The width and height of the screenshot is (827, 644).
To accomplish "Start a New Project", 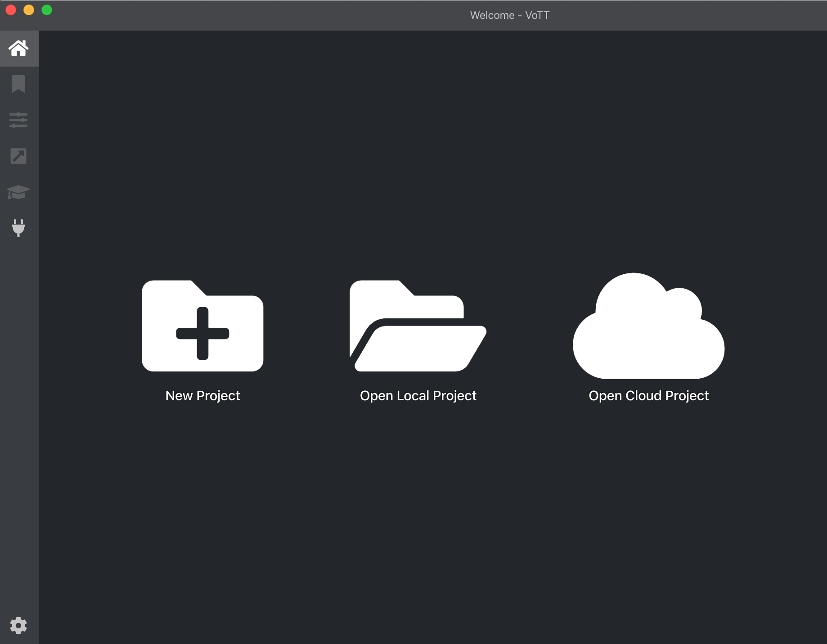I will point(202,342).
